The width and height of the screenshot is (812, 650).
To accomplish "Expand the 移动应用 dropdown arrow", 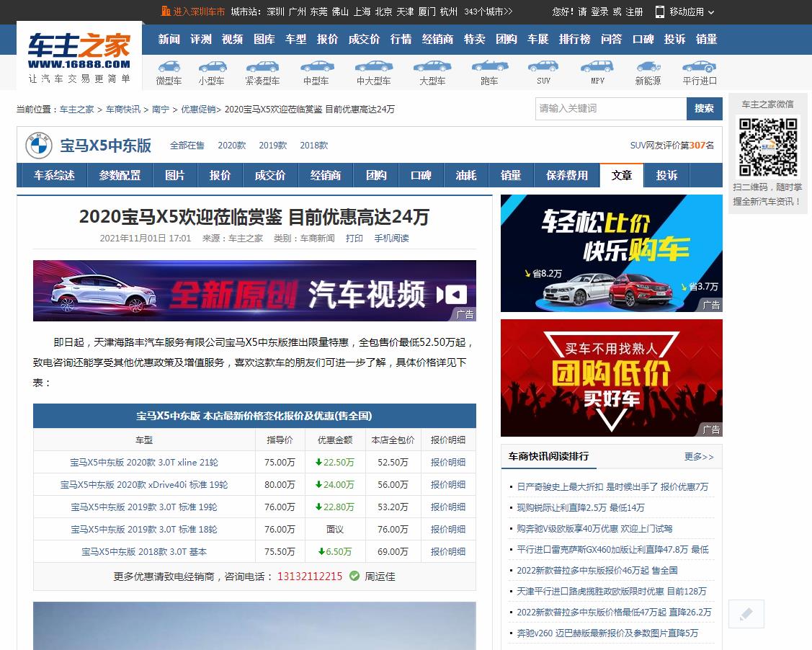I will [x=711, y=12].
